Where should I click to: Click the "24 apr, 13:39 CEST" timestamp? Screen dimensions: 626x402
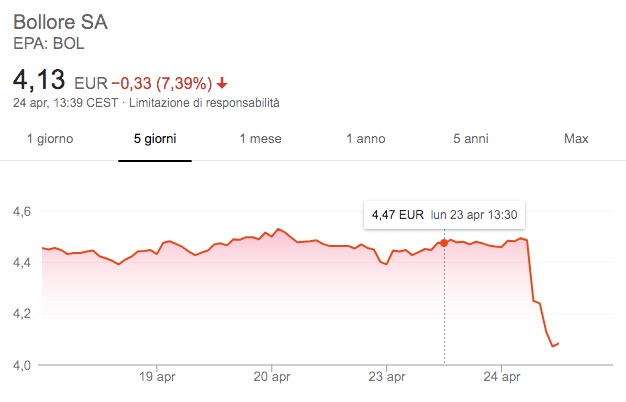(66, 103)
